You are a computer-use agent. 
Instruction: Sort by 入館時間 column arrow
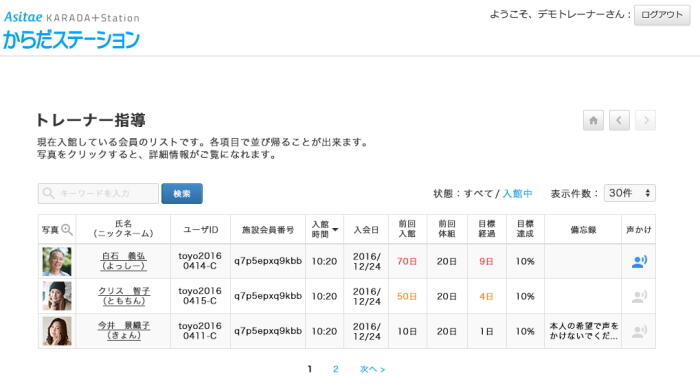tap(335, 229)
